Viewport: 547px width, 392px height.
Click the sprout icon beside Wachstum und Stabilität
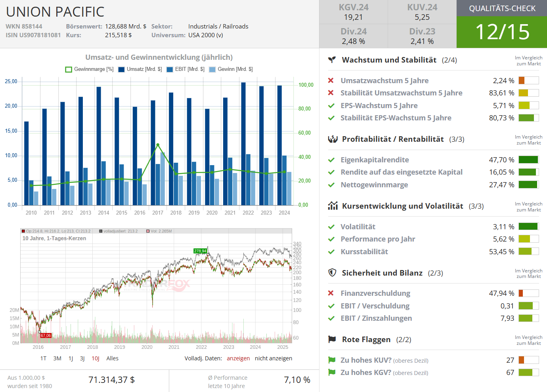click(332, 60)
